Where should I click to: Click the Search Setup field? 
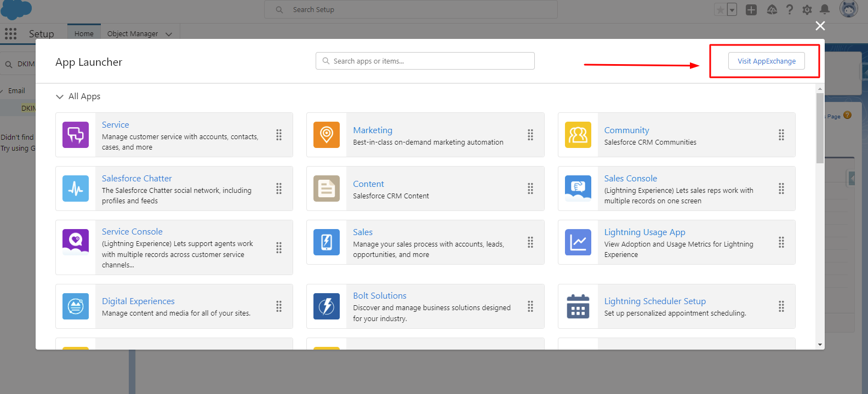coord(411,9)
